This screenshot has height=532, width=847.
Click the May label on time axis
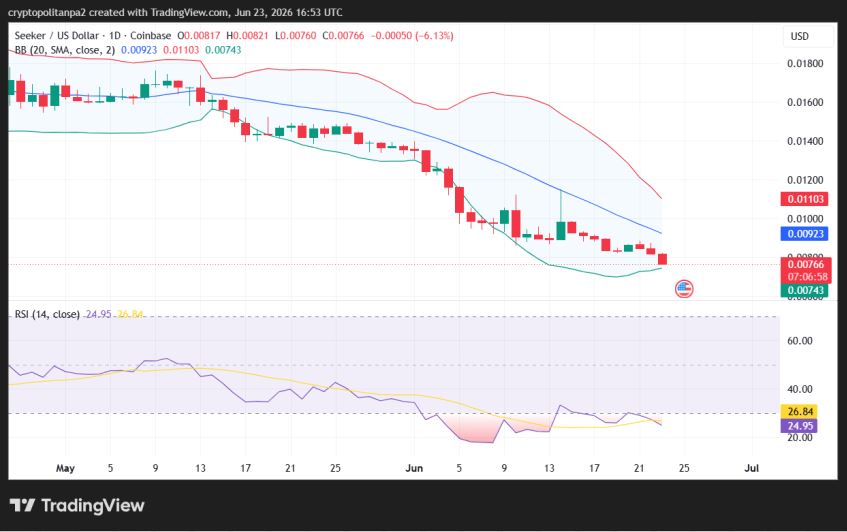[65, 468]
